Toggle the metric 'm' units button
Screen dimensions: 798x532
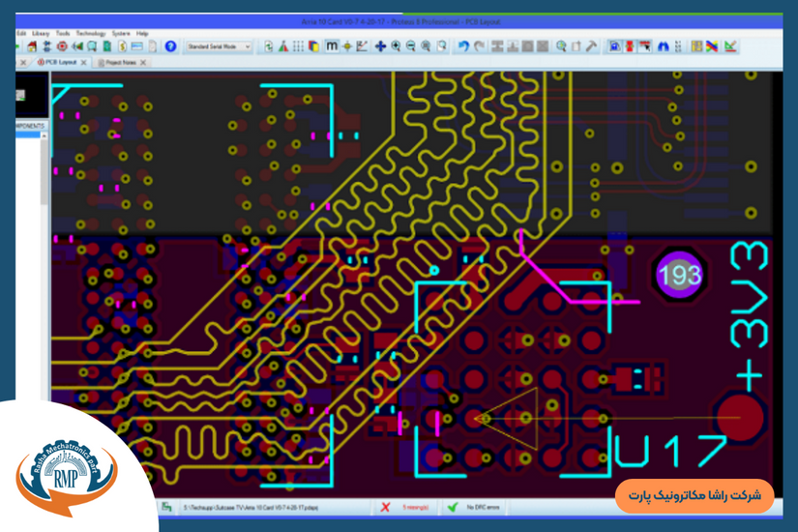pos(332,45)
